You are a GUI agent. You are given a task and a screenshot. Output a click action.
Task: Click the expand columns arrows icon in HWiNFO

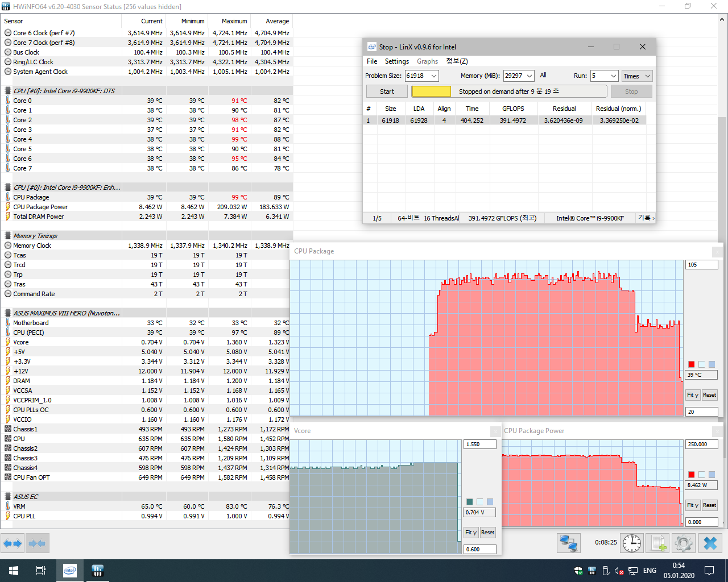(x=13, y=543)
